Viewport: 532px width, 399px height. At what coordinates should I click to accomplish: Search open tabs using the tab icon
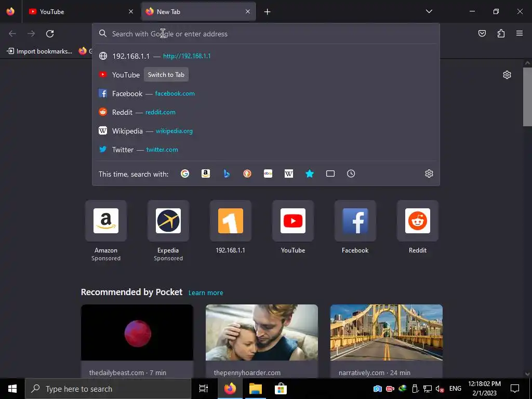pos(330,174)
